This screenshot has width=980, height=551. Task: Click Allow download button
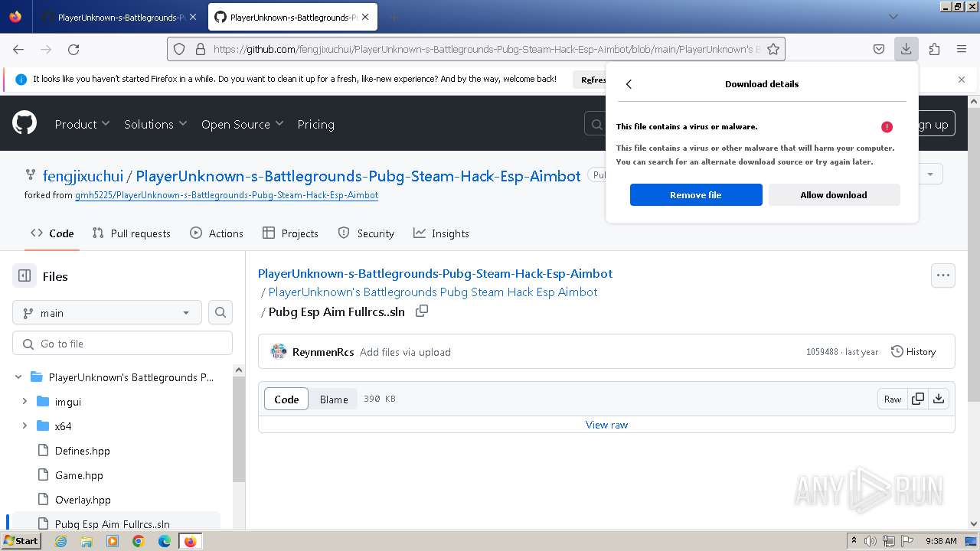point(834,194)
